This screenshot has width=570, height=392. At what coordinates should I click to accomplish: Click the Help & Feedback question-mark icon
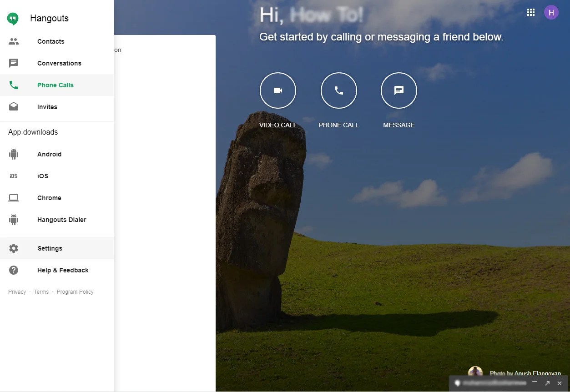click(13, 270)
